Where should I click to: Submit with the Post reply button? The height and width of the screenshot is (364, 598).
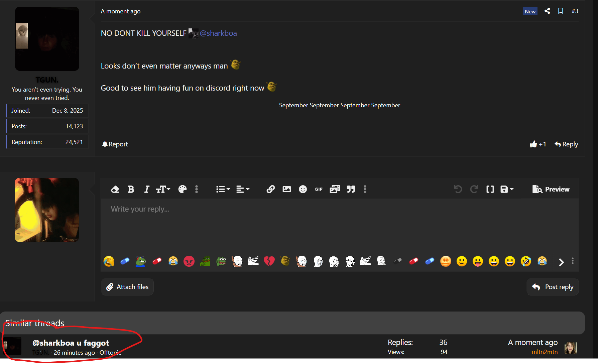coord(553,287)
